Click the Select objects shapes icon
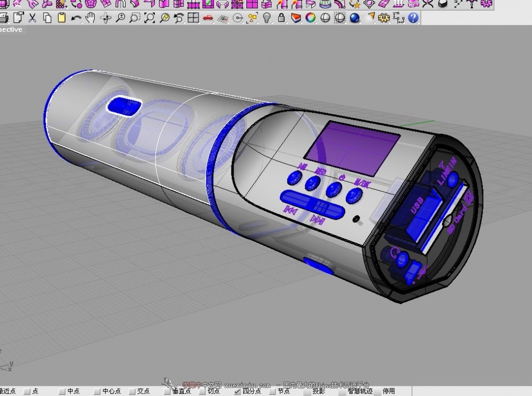This screenshot has height=396, width=532. pyautogui.click(x=252, y=18)
